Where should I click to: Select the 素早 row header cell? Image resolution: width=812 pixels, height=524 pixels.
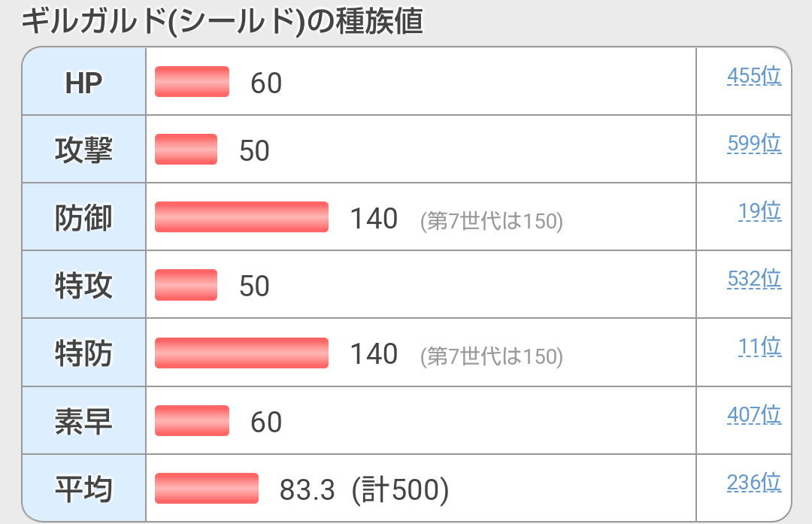[x=83, y=421]
